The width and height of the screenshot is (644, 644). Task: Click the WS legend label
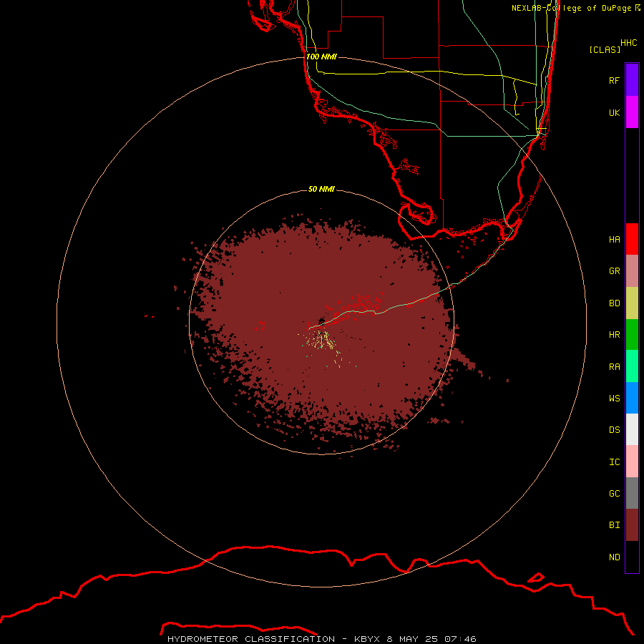pyautogui.click(x=614, y=398)
